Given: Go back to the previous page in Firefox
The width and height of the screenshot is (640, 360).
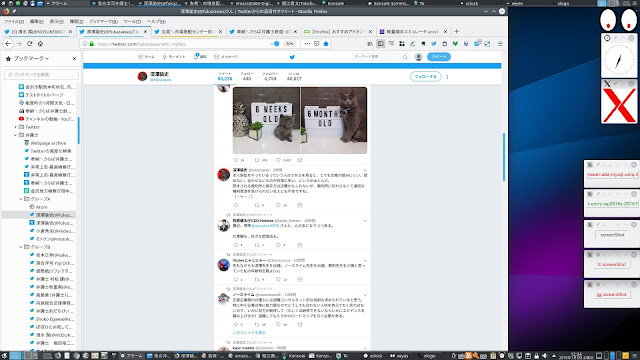Looking at the screenshot, I should tap(8, 44).
